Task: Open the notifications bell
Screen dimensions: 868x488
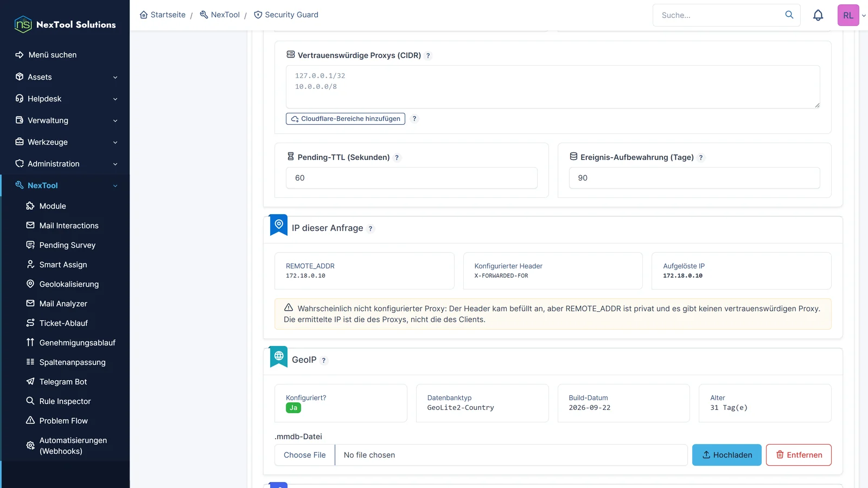Action: (818, 15)
